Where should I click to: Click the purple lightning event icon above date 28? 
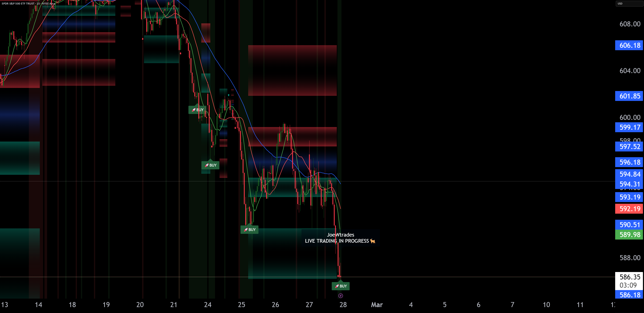point(341,296)
